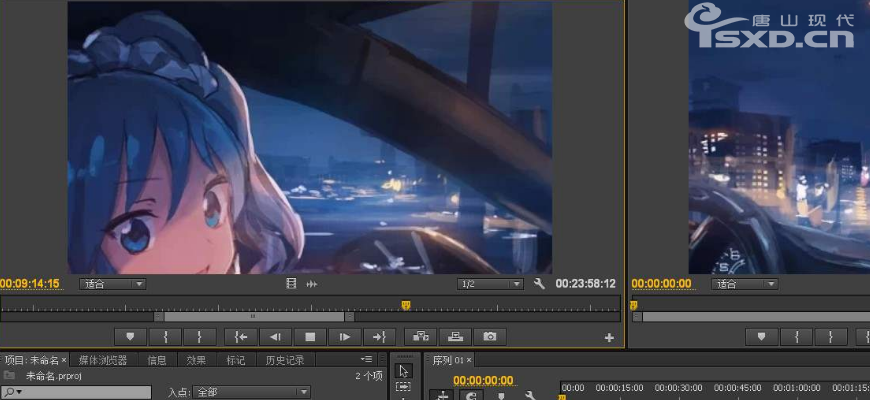Switch to the 信息 tab

(156, 360)
